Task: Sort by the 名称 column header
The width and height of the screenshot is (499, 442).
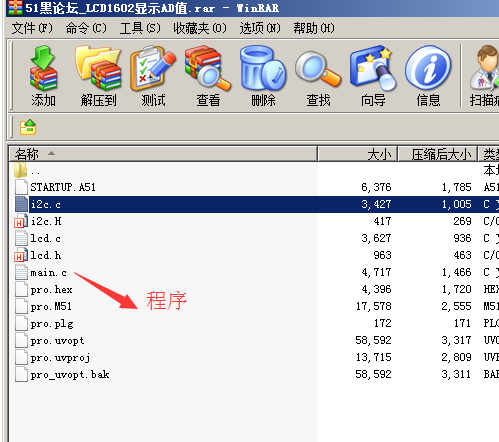Action: coord(163,154)
